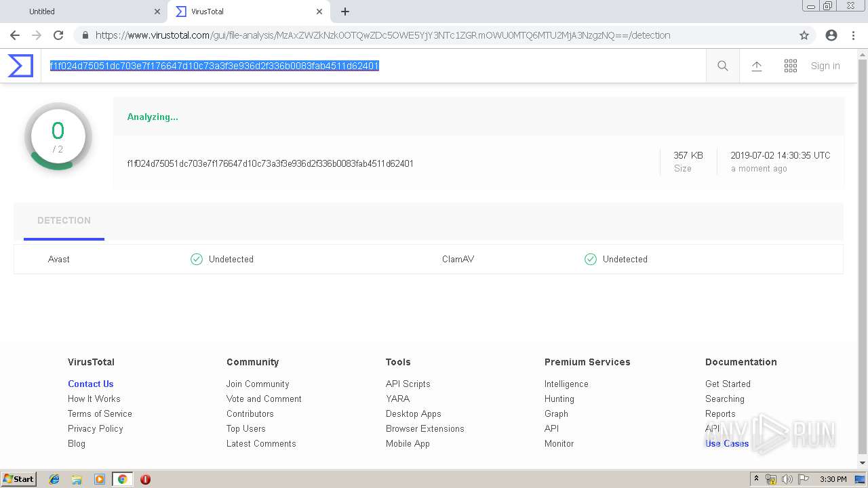The height and width of the screenshot is (488, 868).
Task: Click the Avast undetected checkmark icon
Action: click(x=197, y=259)
